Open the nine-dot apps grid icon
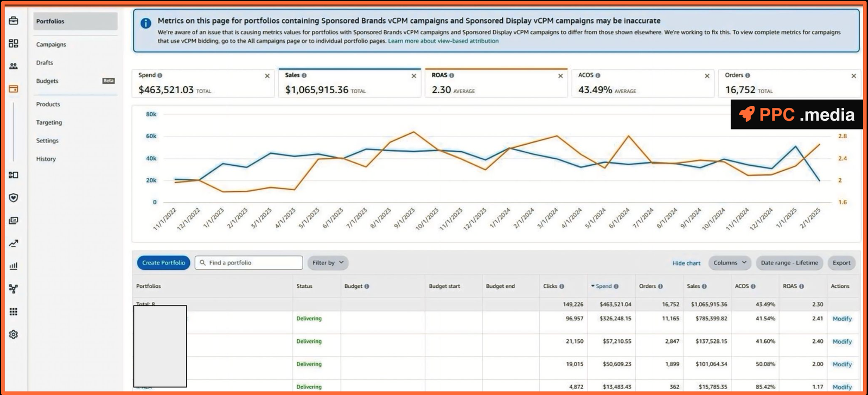 (x=14, y=312)
